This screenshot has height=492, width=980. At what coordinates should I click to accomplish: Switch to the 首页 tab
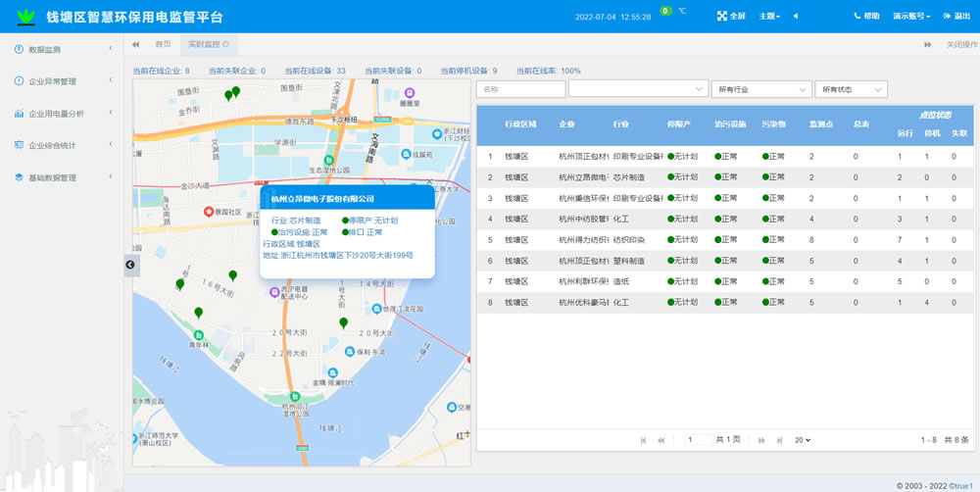coord(163,44)
